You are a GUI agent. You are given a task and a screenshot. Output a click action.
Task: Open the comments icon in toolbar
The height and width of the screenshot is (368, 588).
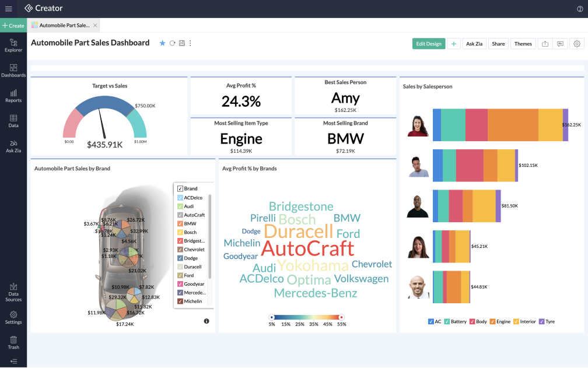click(x=560, y=44)
